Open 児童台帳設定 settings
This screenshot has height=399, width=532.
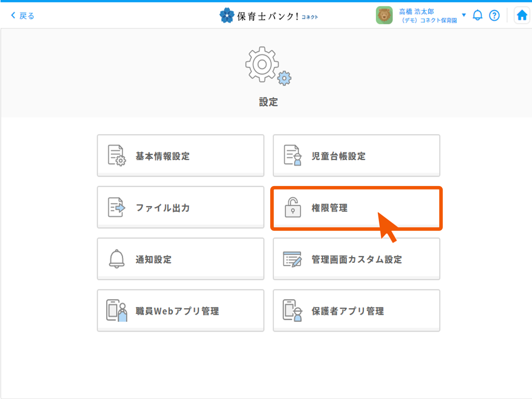point(356,155)
